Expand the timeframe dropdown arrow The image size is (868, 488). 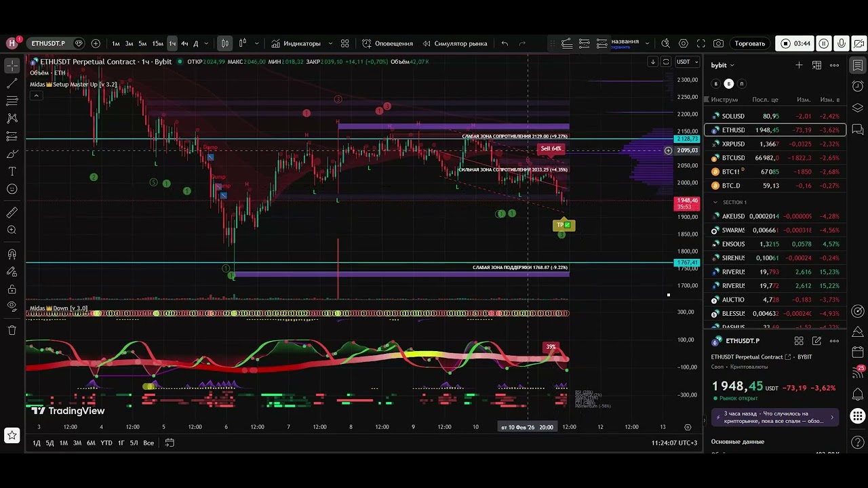(206, 43)
